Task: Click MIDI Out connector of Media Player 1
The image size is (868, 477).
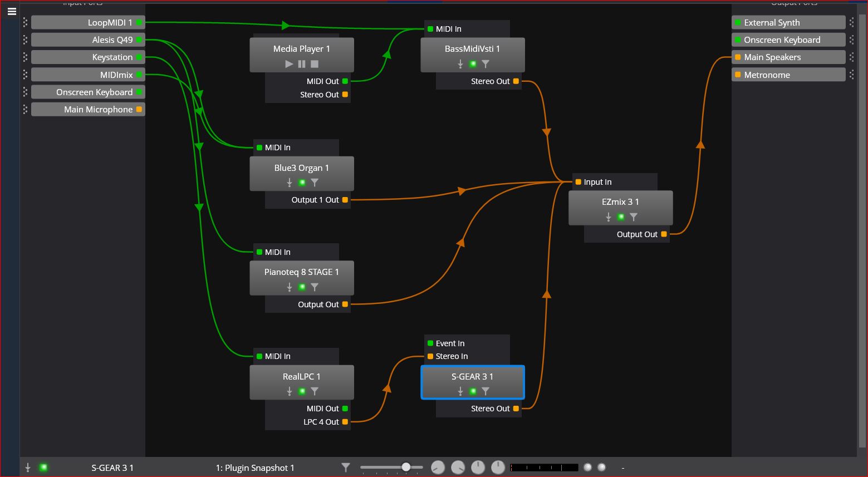Action: 345,81
